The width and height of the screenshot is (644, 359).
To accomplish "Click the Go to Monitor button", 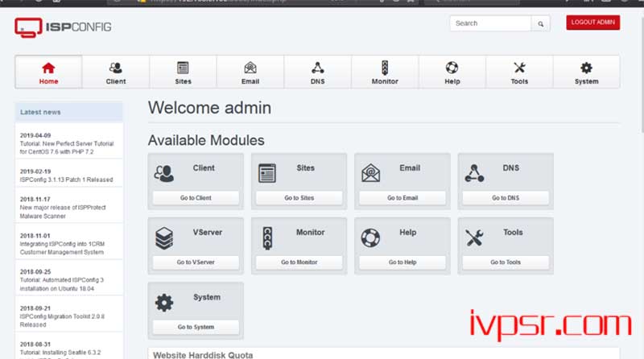I will tap(299, 262).
